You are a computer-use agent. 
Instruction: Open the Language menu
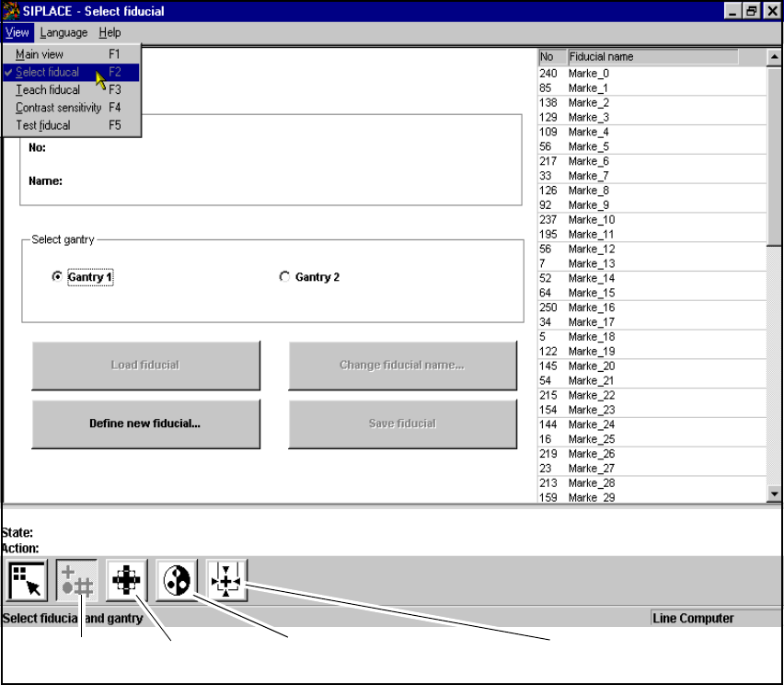click(x=63, y=32)
